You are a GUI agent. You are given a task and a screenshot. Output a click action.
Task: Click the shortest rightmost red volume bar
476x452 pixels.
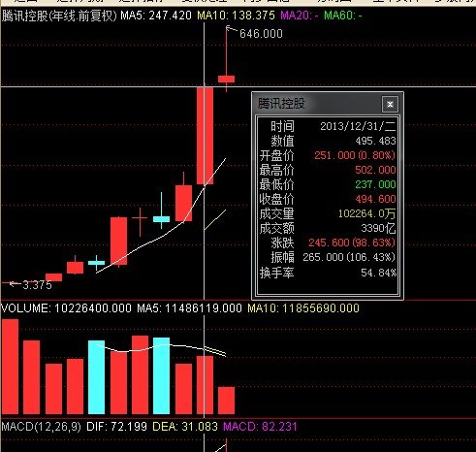pyautogui.click(x=226, y=401)
